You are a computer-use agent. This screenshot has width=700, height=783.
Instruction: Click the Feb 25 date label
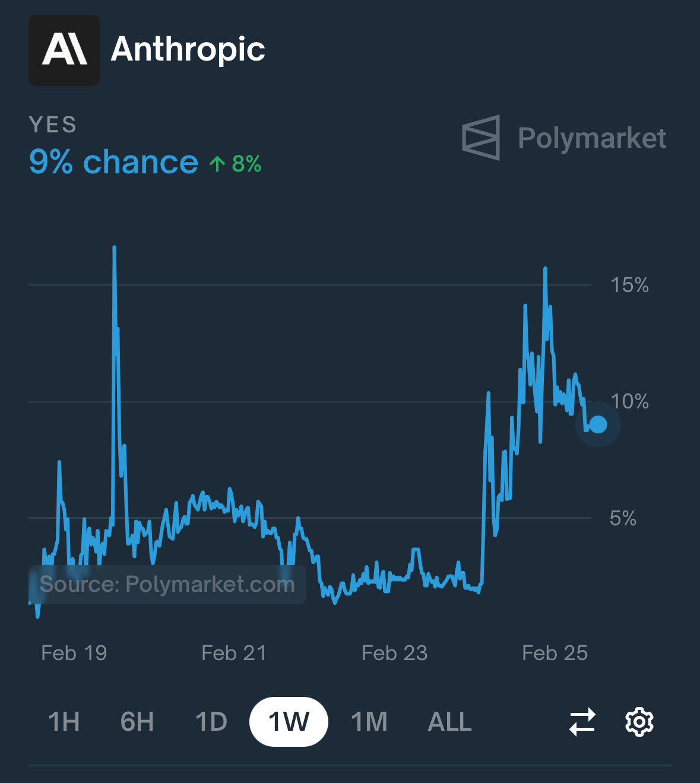pos(555,653)
